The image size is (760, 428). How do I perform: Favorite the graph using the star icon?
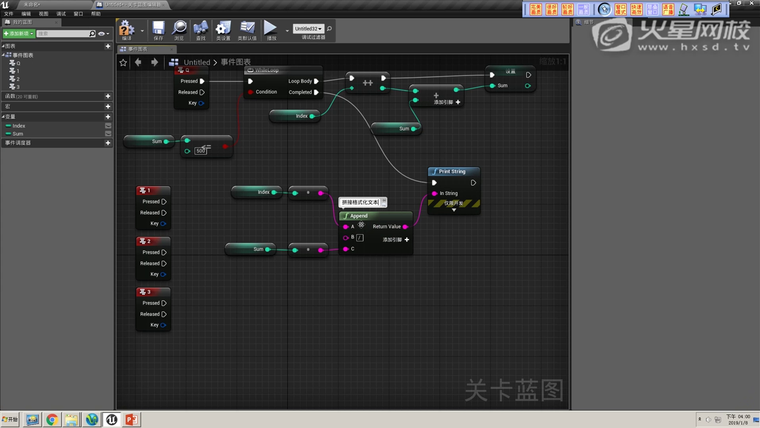click(x=124, y=62)
